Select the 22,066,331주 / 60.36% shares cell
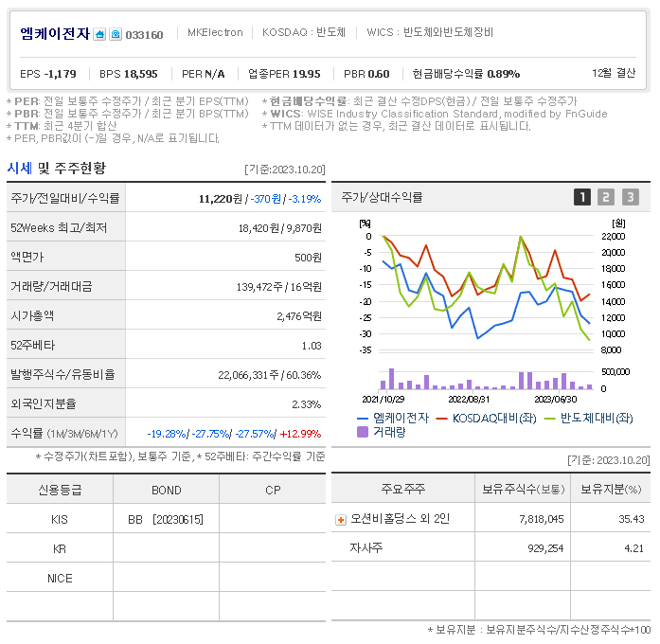The height and width of the screenshot is (644, 660). point(270,375)
